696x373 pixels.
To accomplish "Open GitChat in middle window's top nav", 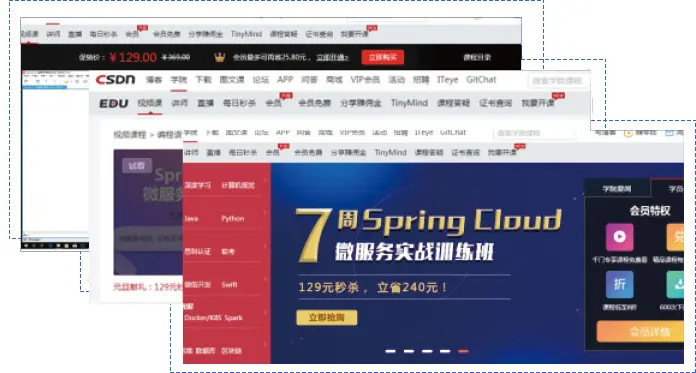I will coord(481,80).
